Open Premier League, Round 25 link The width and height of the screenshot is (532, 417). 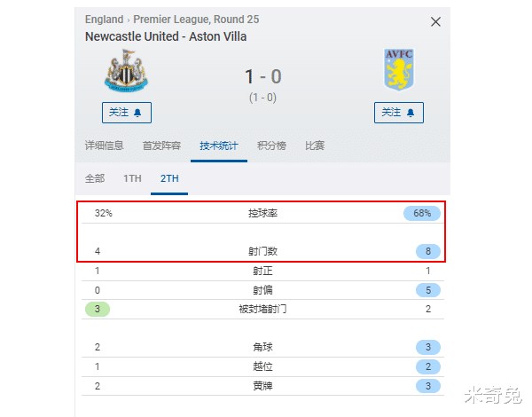pos(196,20)
